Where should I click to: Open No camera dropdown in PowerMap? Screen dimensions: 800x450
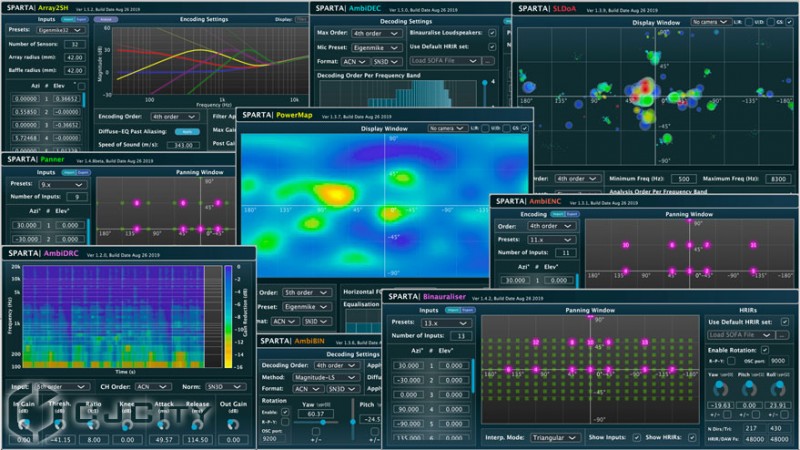[x=447, y=128]
